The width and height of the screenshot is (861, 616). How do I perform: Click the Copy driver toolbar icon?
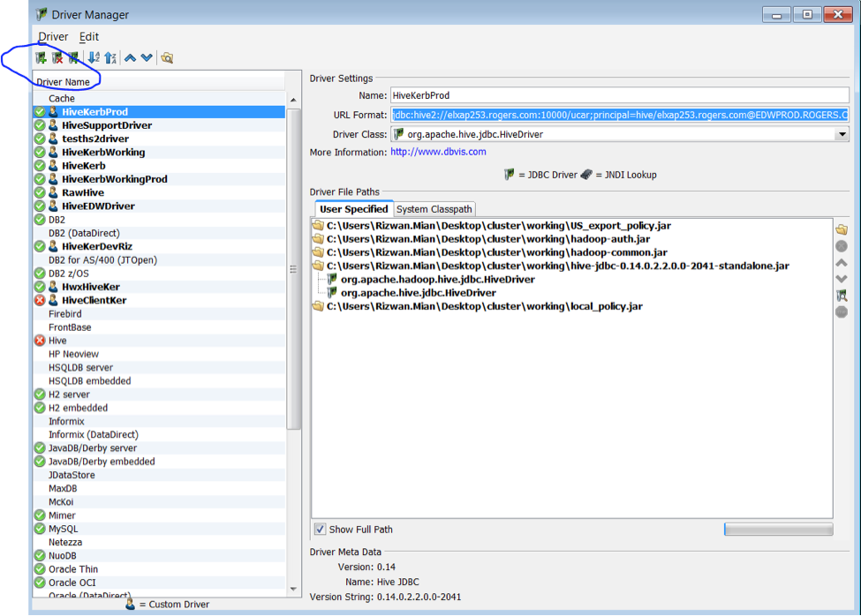coord(73,57)
